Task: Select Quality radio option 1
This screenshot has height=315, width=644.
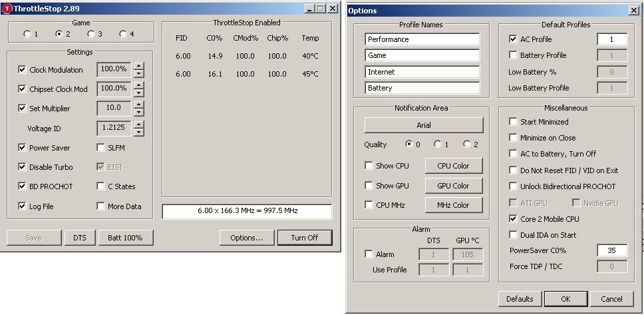Action: point(438,144)
